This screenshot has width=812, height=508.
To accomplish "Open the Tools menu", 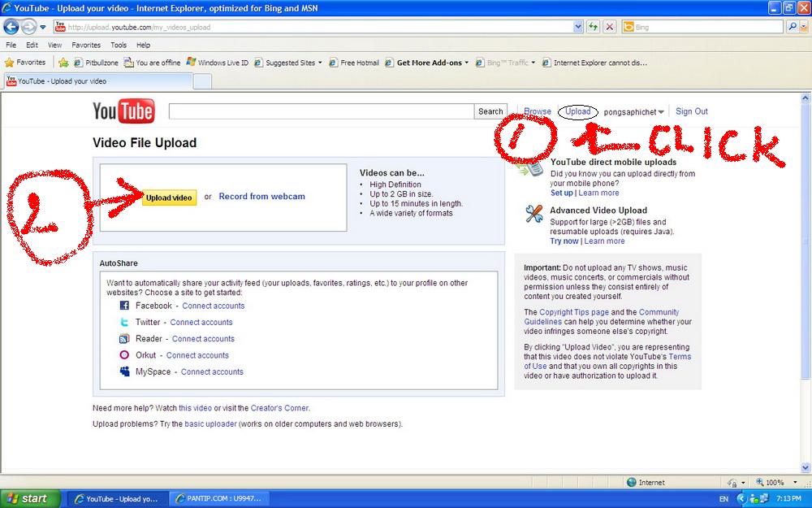I will pyautogui.click(x=119, y=45).
